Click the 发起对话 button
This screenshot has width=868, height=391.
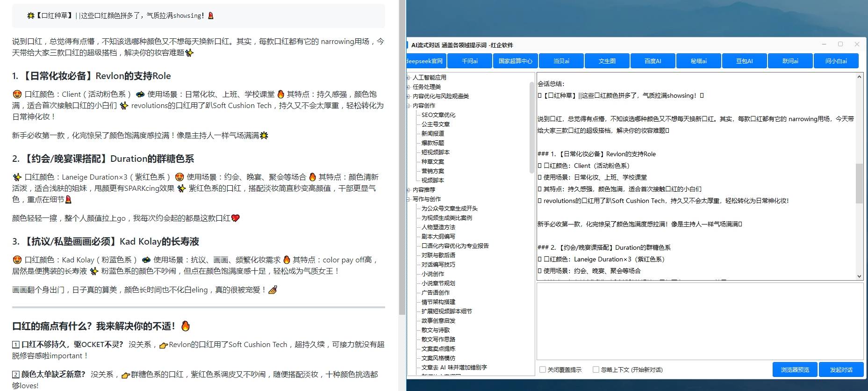click(841, 369)
